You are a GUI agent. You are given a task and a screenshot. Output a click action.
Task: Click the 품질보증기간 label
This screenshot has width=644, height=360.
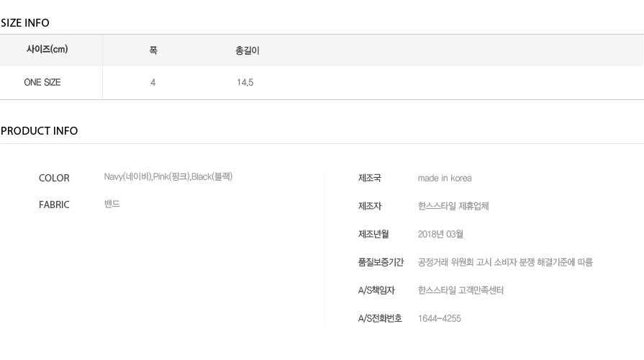click(381, 262)
